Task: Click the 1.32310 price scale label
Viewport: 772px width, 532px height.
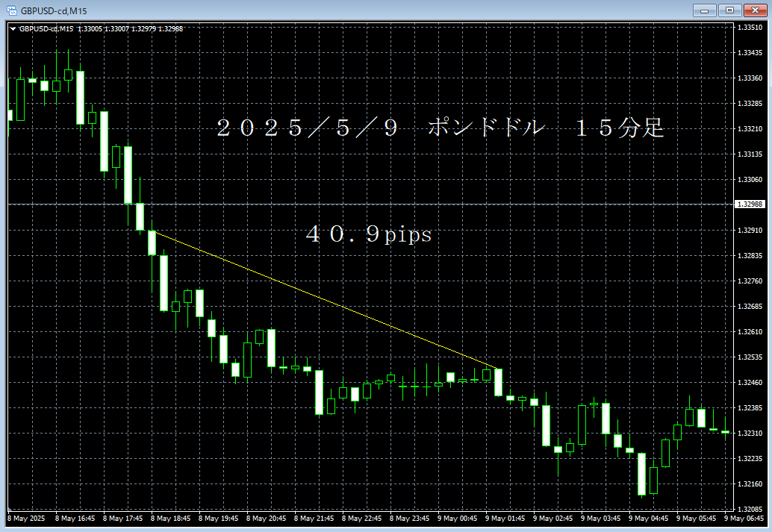Action: 750,434
